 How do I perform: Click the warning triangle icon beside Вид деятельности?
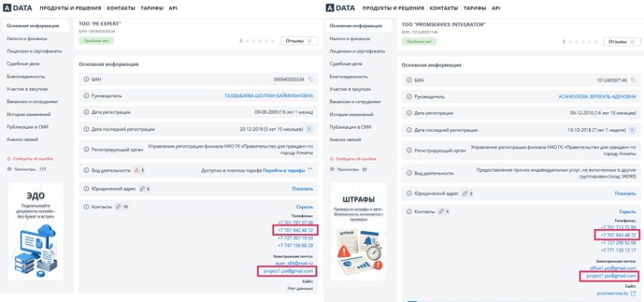pos(136,171)
